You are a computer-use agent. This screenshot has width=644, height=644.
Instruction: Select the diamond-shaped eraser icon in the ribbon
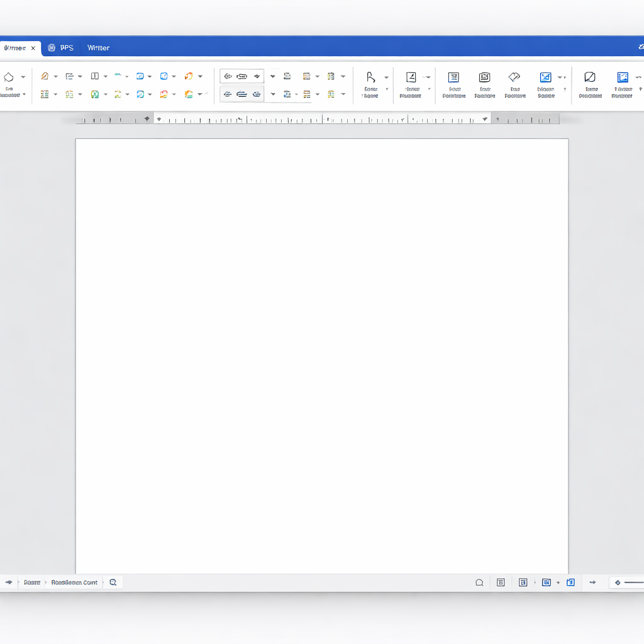click(x=514, y=77)
